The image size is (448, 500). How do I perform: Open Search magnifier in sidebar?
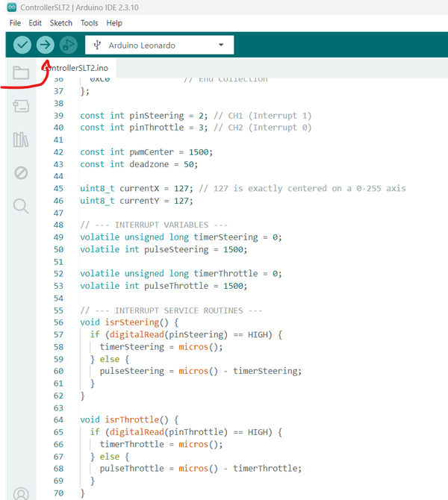(21, 206)
